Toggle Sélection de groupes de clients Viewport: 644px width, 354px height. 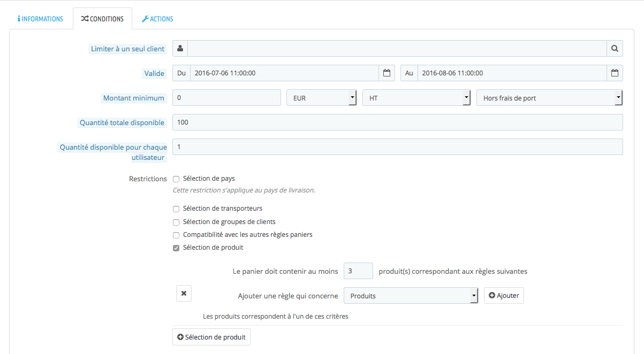176,222
